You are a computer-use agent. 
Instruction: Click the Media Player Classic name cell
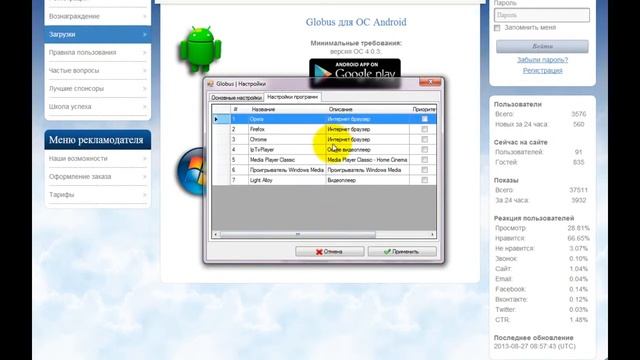[x=287, y=160]
